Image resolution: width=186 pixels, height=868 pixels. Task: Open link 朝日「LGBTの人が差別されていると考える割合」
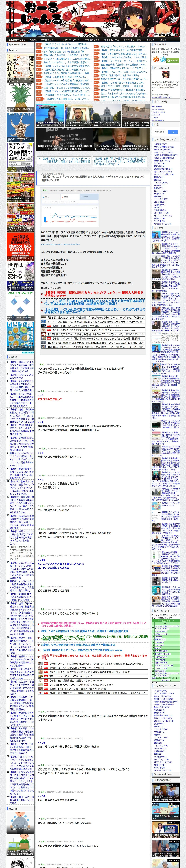point(95,302)
